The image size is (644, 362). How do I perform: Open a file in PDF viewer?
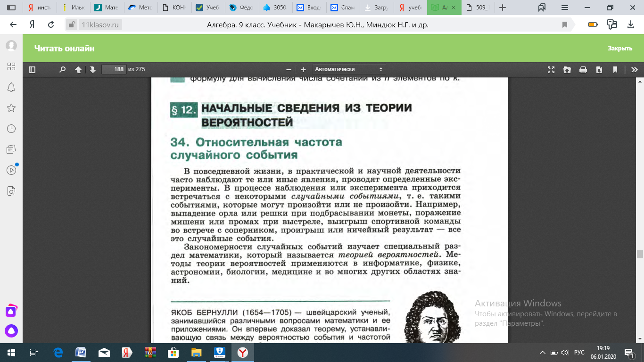[567, 70]
